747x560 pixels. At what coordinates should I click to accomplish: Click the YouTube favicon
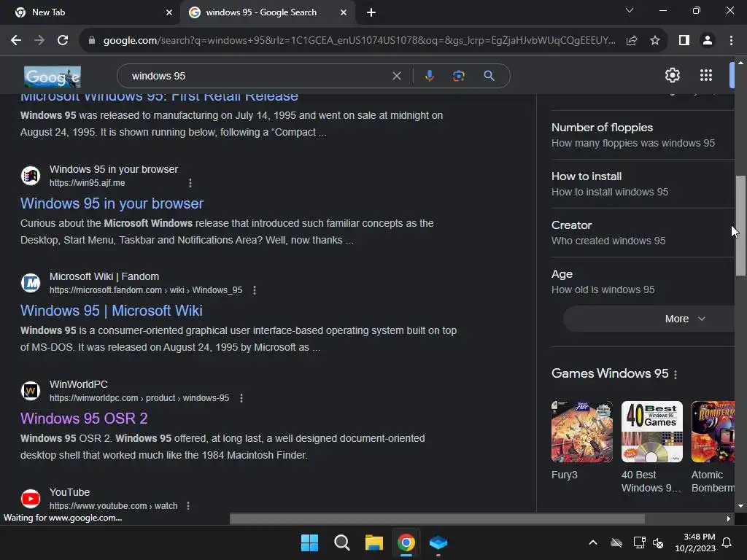coord(31,499)
